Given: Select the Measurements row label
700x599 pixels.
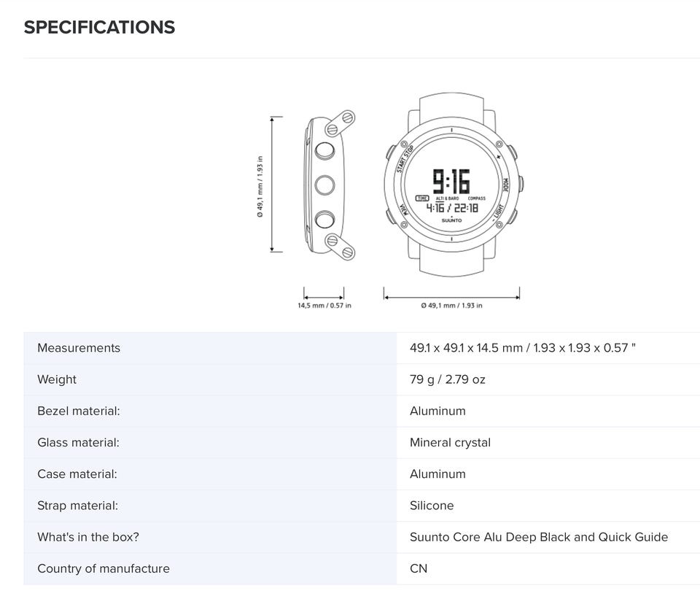Looking at the screenshot, I should point(79,348).
